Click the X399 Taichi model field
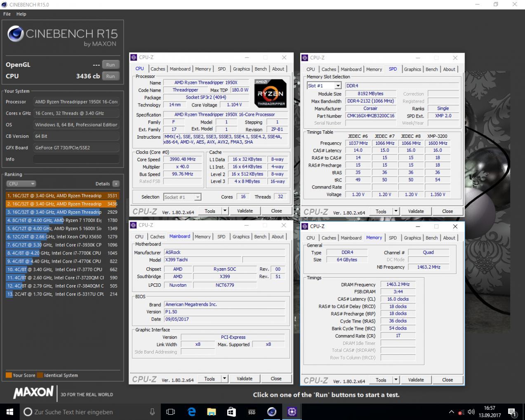 pos(202,260)
